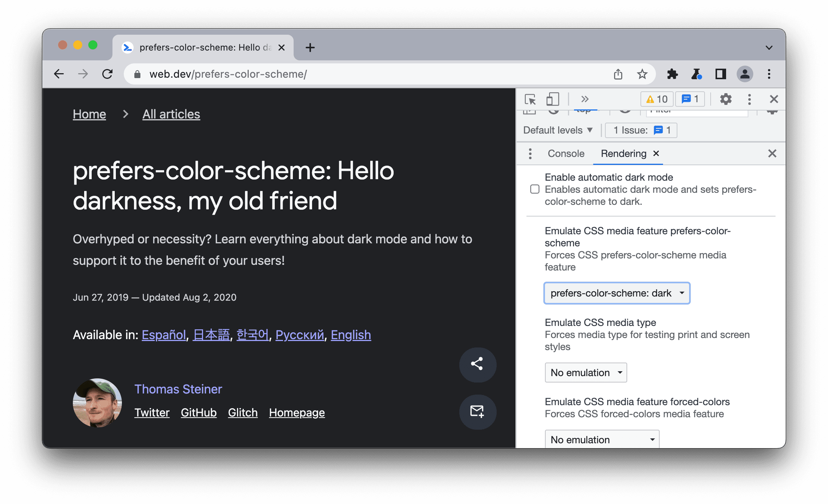
Task: Click the DevTools inspect element icon
Action: point(531,99)
